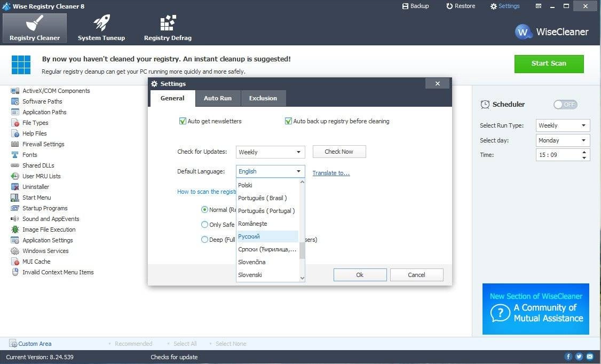The image size is (601, 364).
Task: Select the Only Safe scan radio button
Action: pos(204,225)
